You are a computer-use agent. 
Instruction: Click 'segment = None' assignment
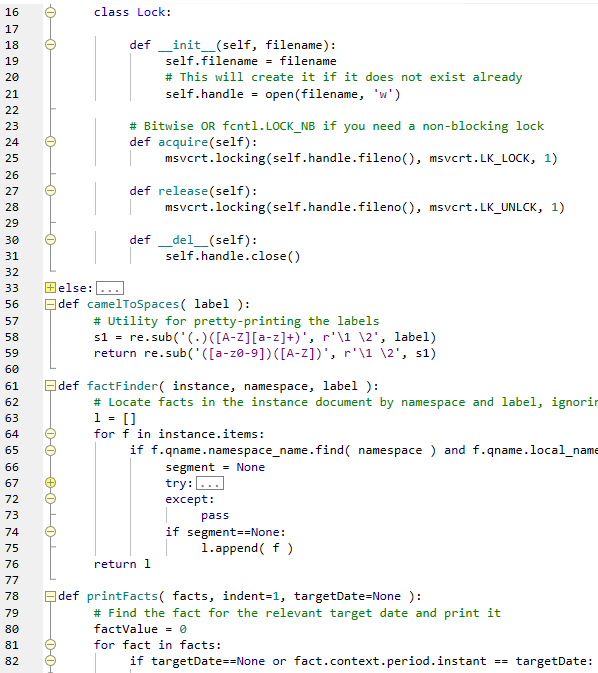(x=215, y=467)
